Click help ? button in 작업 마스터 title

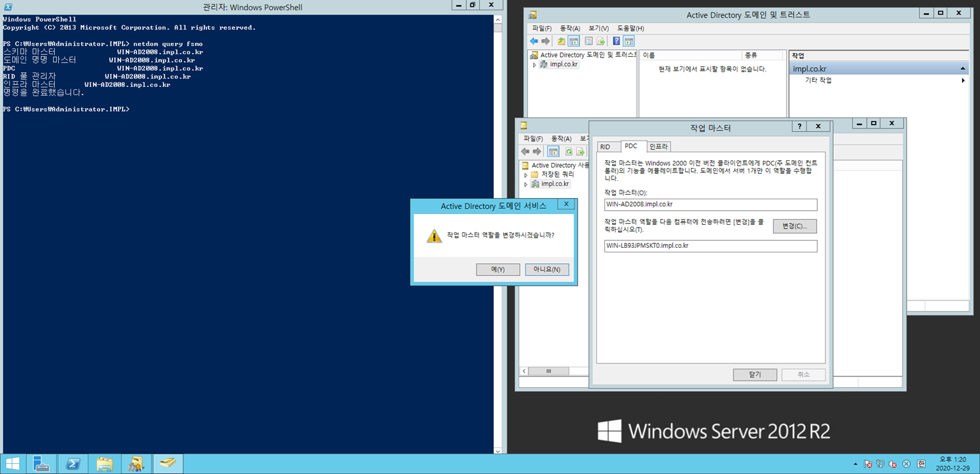pos(799,126)
